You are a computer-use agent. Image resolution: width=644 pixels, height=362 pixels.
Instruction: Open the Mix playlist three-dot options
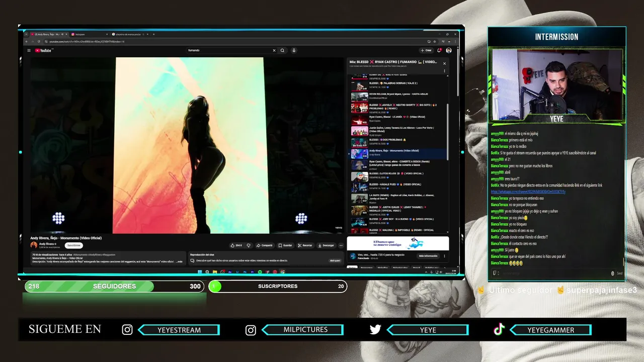coord(444,71)
